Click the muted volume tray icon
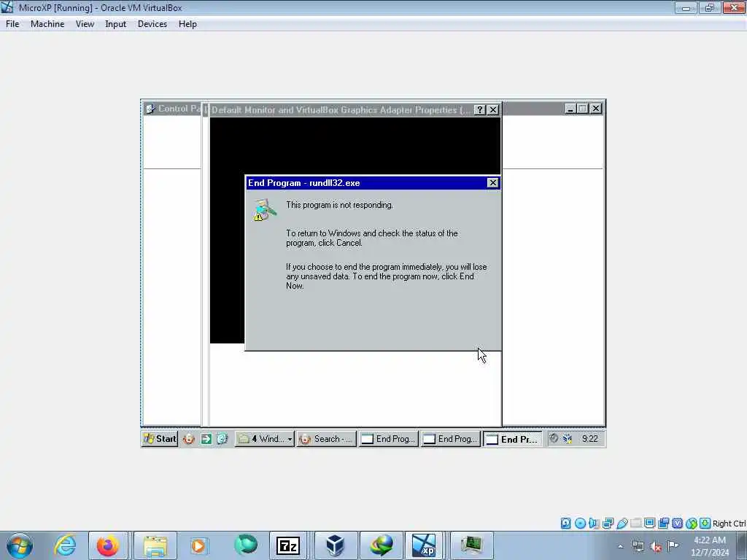The width and height of the screenshot is (747, 560). (x=656, y=547)
